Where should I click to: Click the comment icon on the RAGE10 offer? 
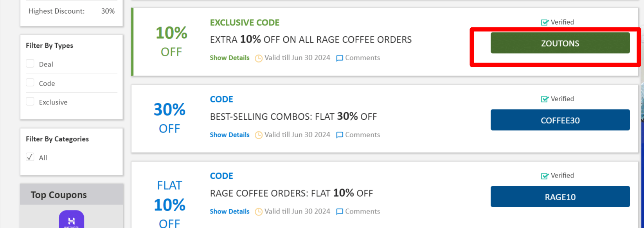[x=340, y=212]
